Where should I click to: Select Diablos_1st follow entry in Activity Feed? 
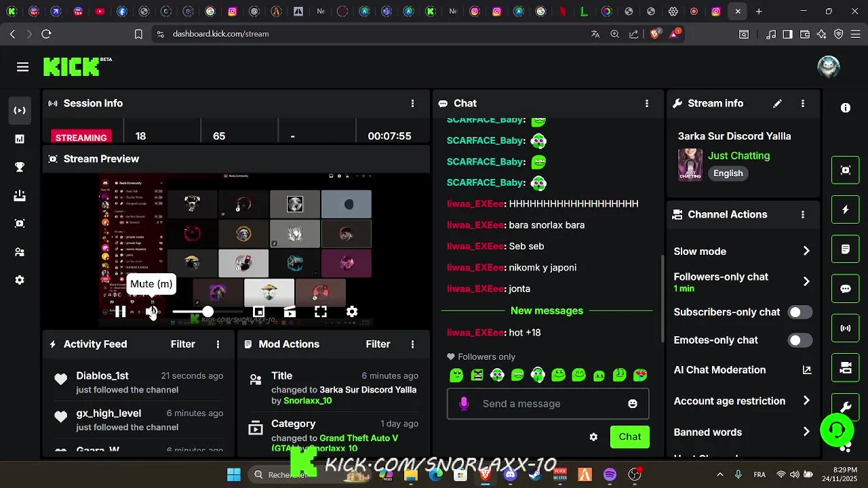point(139,382)
